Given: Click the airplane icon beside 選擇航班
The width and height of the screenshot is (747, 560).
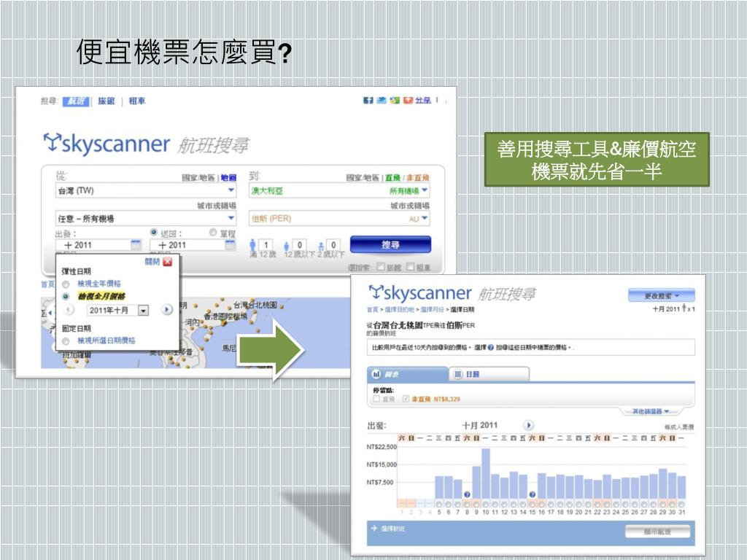Looking at the screenshot, I should pyautogui.click(x=374, y=528).
